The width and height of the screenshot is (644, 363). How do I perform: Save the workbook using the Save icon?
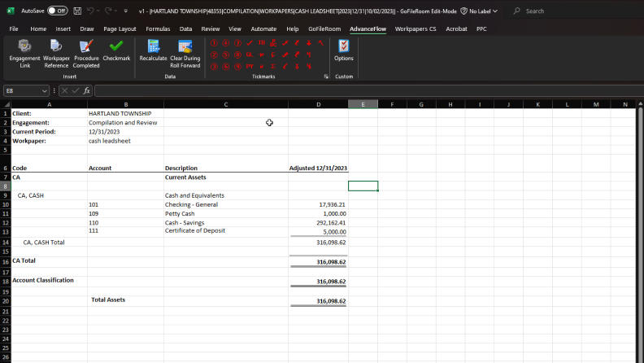tap(76, 11)
